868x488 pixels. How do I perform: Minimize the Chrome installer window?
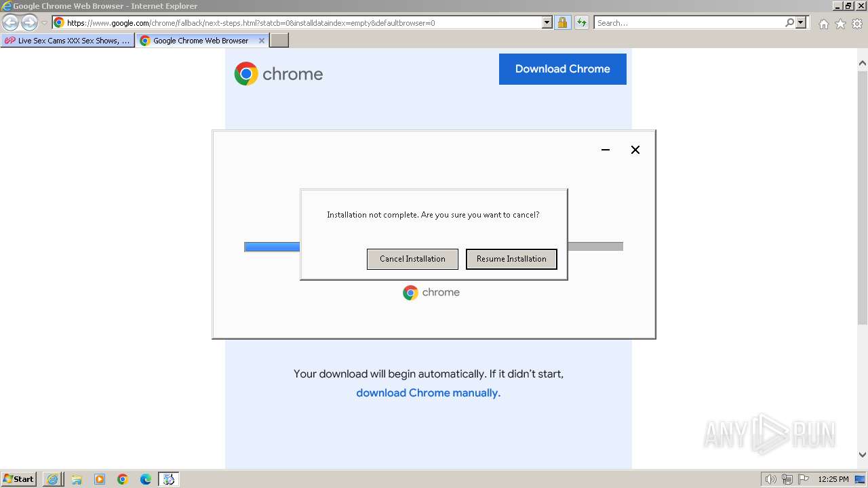(x=606, y=150)
